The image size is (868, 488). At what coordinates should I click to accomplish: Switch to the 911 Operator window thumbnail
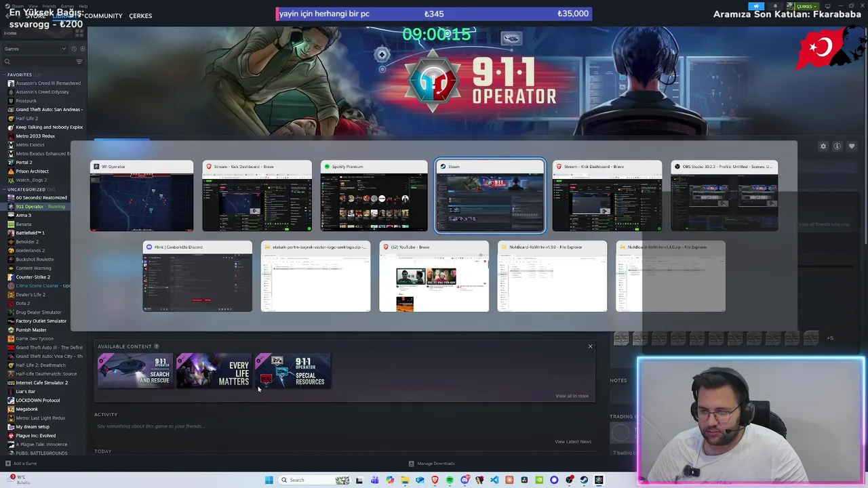(142, 196)
